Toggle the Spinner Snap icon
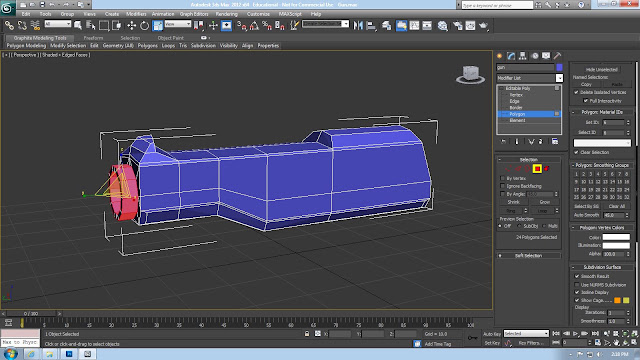640x360 pixels. pos(280,26)
